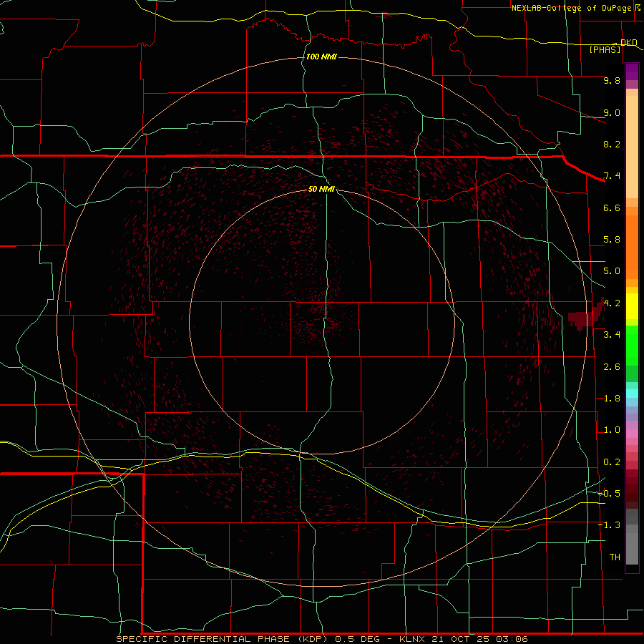The width and height of the screenshot is (644, 644).
Task: Click the 50 NMI range ring label
Action: click(321, 189)
